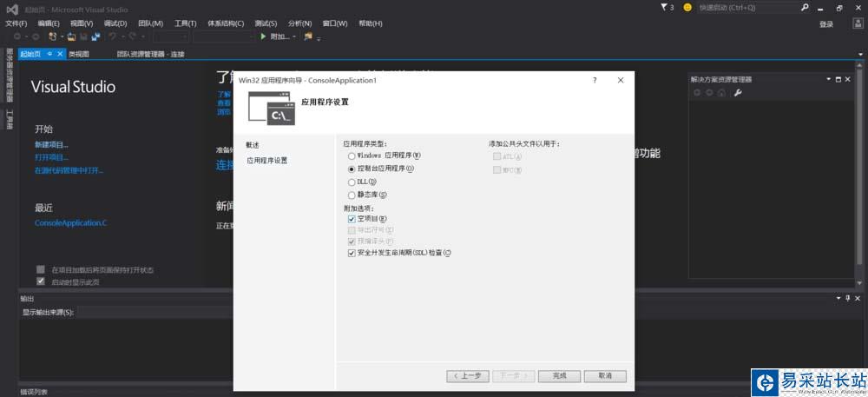
Task: Select the 控制台应用程序 radio button
Action: pos(352,169)
